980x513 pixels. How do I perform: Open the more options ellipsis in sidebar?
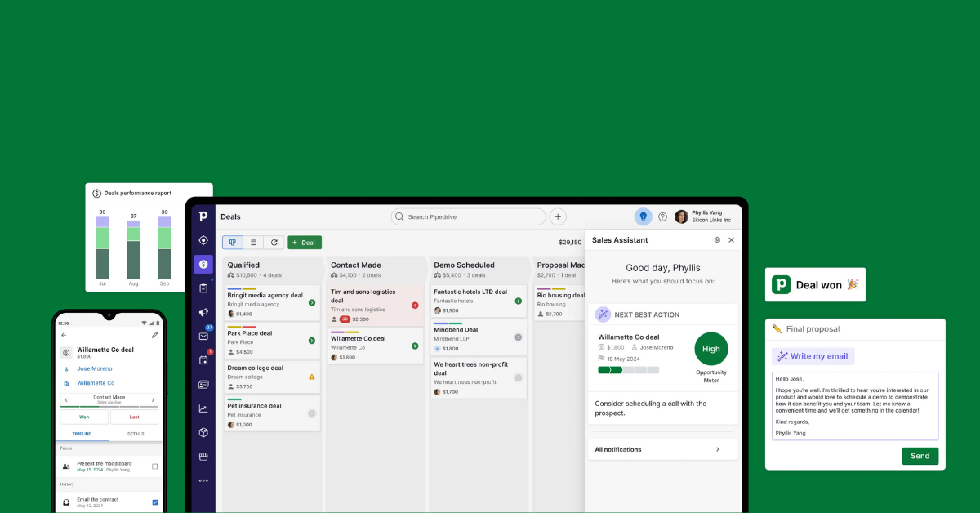pyautogui.click(x=203, y=480)
